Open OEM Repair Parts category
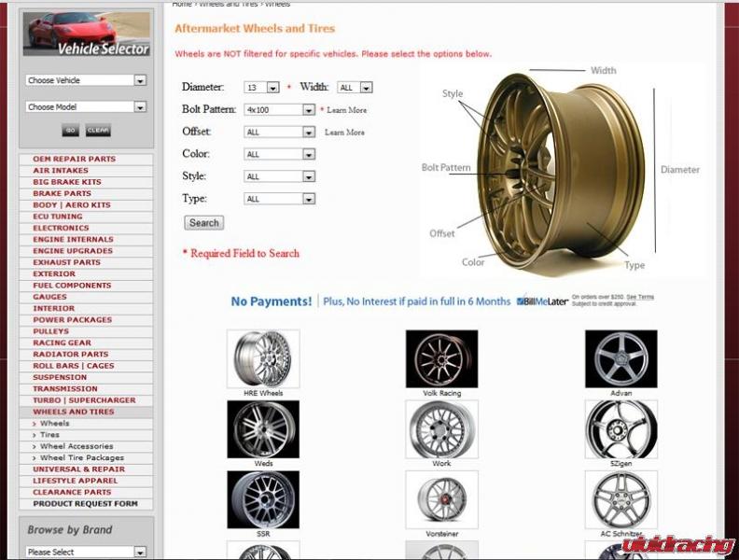 [86, 159]
